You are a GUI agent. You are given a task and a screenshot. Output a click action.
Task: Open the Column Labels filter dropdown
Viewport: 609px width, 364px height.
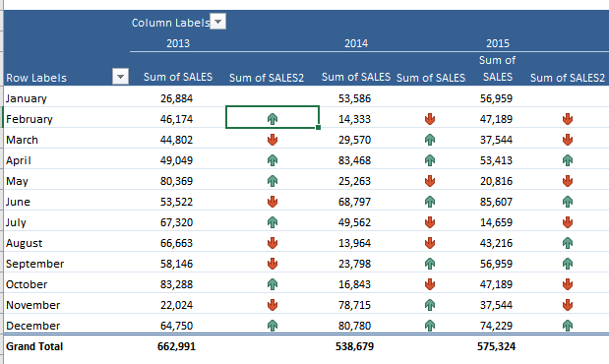pos(217,22)
